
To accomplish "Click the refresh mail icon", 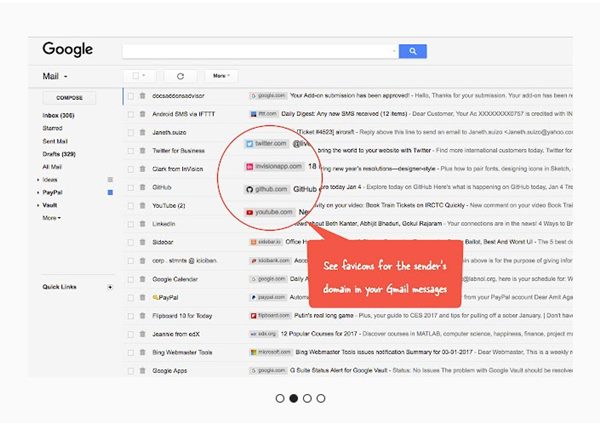I will click(180, 76).
